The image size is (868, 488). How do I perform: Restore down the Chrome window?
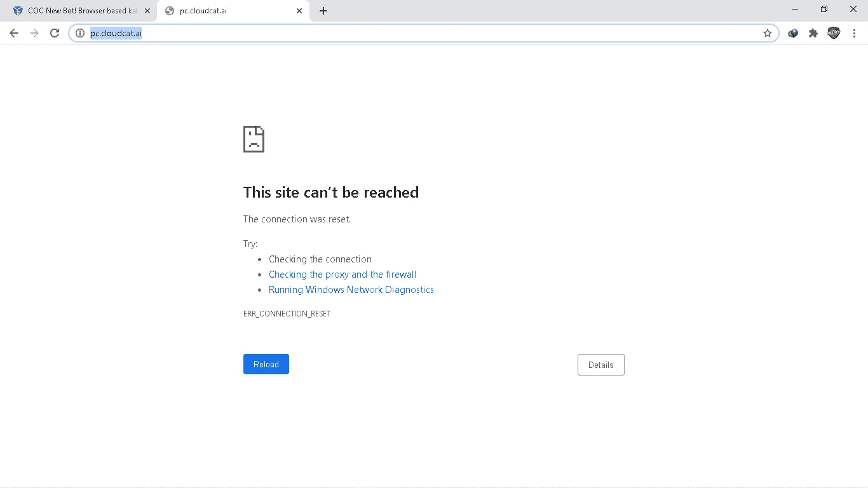click(824, 9)
